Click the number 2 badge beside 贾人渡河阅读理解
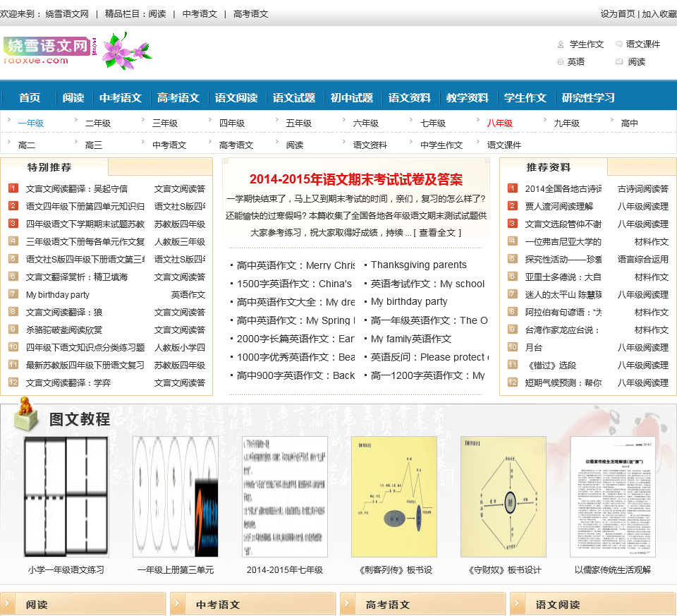677x616 pixels. point(513,206)
